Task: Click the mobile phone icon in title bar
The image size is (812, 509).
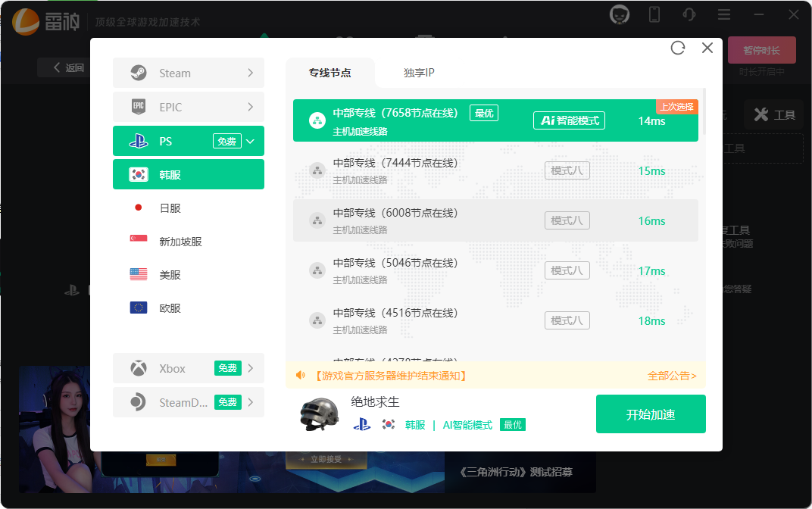Action: point(654,14)
